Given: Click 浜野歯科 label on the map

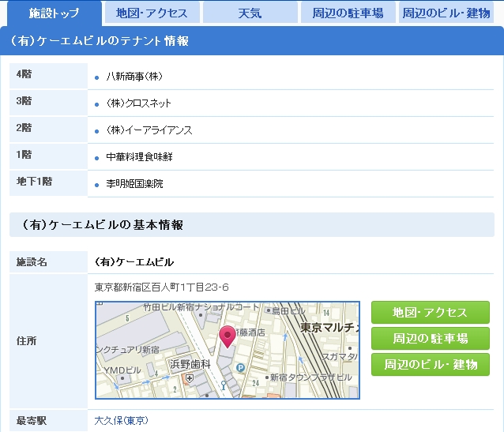Looking at the screenshot, I should 190,364.
